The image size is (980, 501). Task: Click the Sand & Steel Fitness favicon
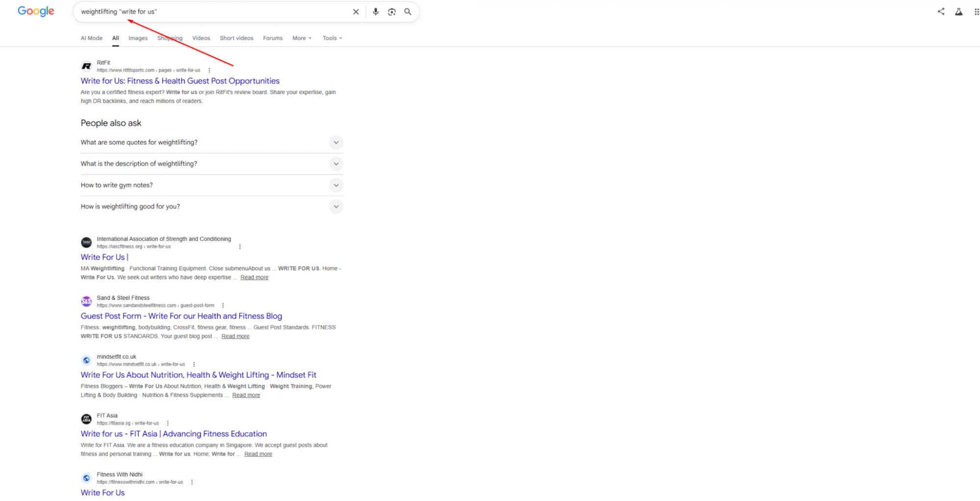coord(86,301)
